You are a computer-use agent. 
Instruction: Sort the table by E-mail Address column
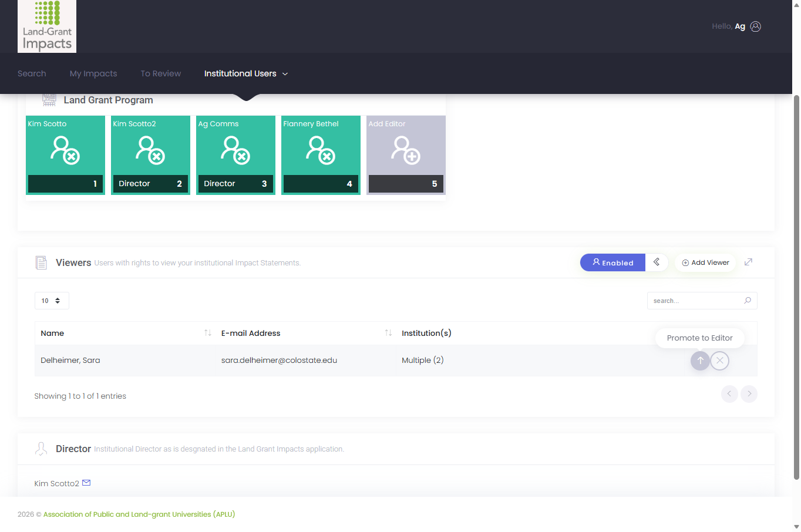[306, 333]
